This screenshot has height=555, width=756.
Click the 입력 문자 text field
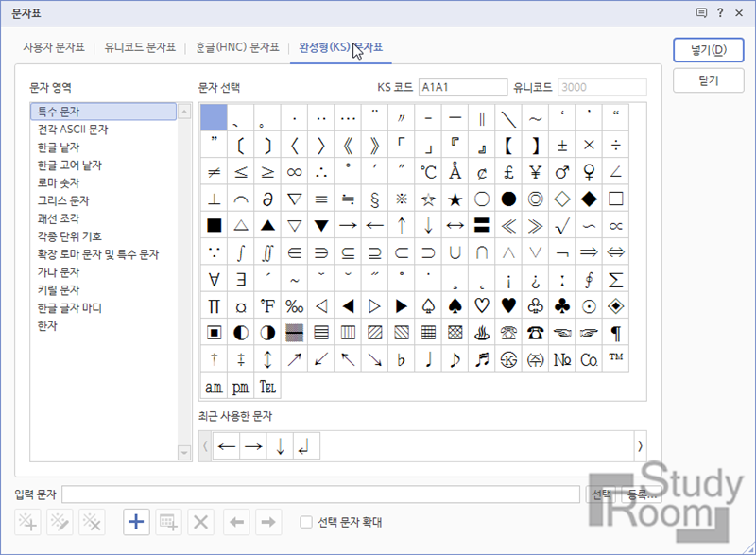click(320, 494)
